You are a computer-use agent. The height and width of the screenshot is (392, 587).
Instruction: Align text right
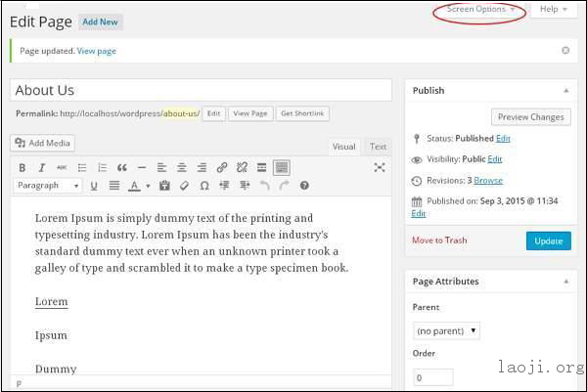[202, 167]
